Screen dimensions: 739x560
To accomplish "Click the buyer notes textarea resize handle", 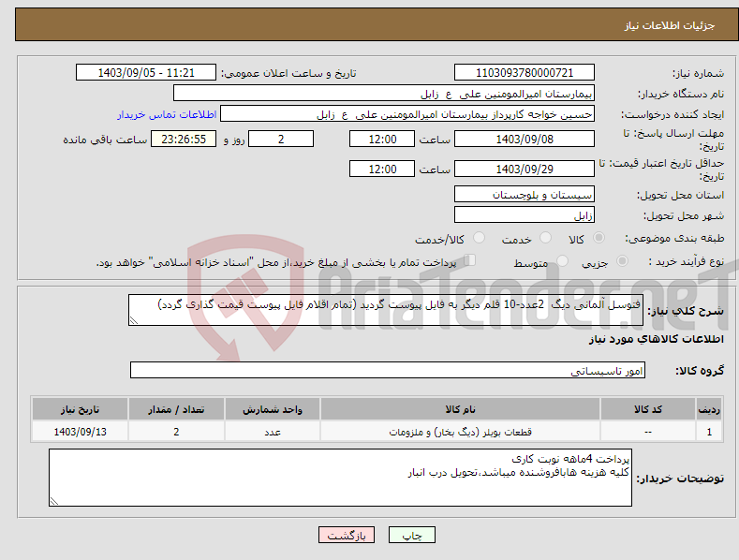I will (x=54, y=501).
